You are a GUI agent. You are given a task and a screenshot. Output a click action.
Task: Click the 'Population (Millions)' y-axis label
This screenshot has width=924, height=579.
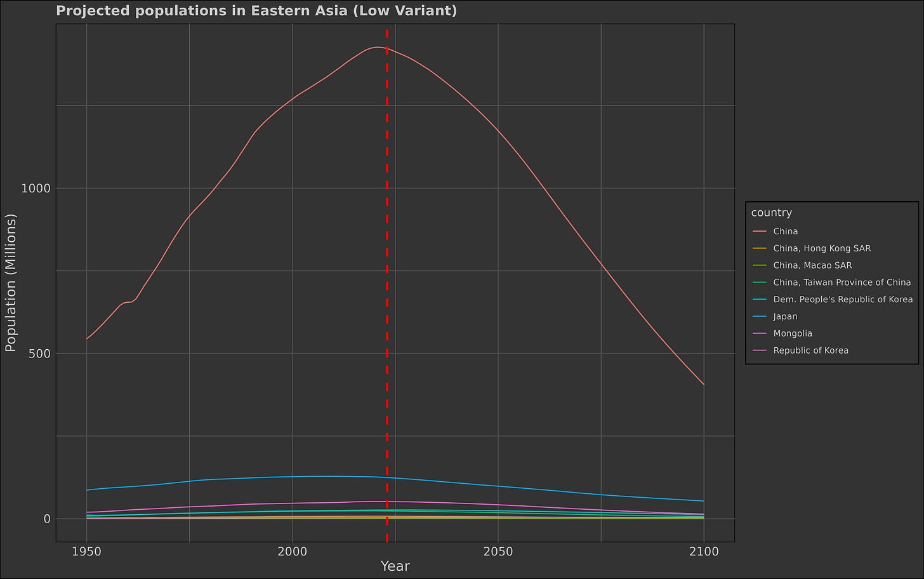tap(10, 283)
